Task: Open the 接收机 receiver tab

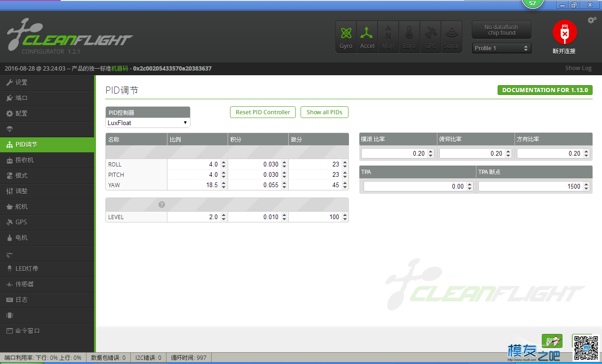Action: point(47,160)
